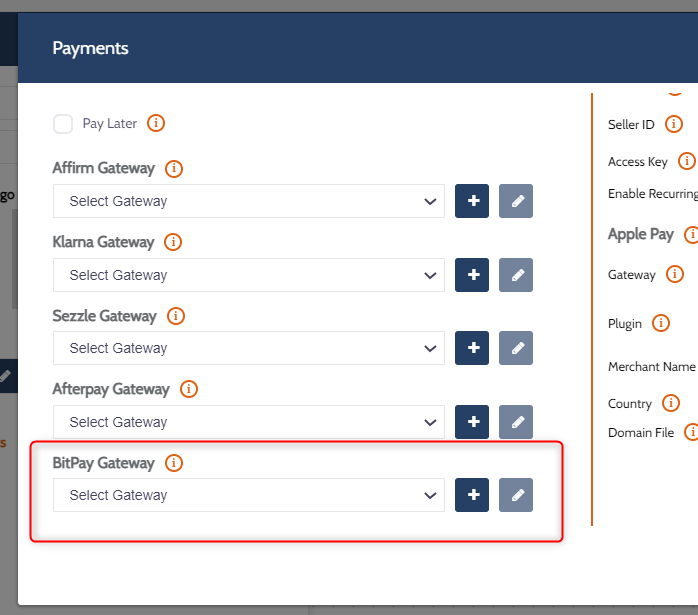Image resolution: width=698 pixels, height=615 pixels.
Task: Edit the Klarna gateway using pencil button
Action: click(516, 275)
